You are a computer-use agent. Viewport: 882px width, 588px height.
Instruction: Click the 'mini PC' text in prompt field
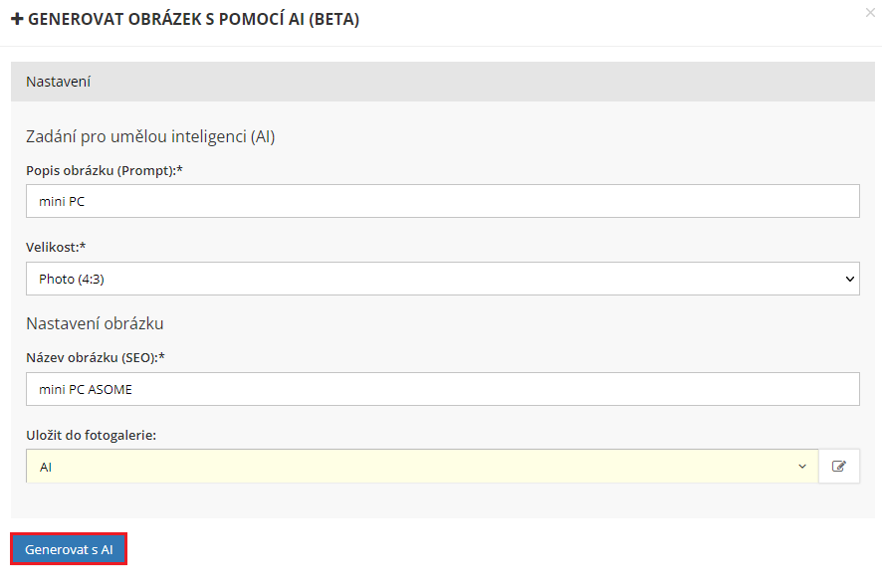click(62, 201)
